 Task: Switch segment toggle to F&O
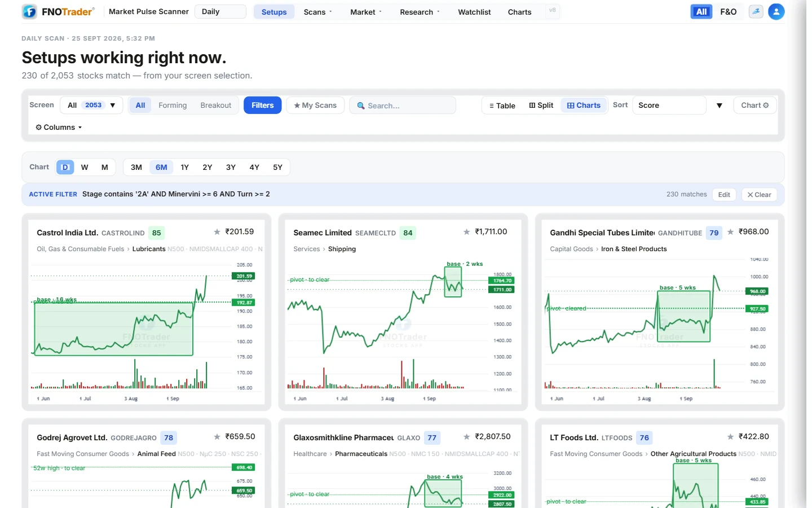pos(729,11)
